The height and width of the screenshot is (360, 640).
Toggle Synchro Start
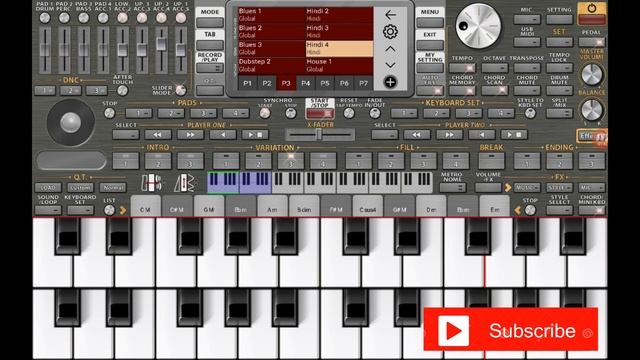[x=265, y=113]
